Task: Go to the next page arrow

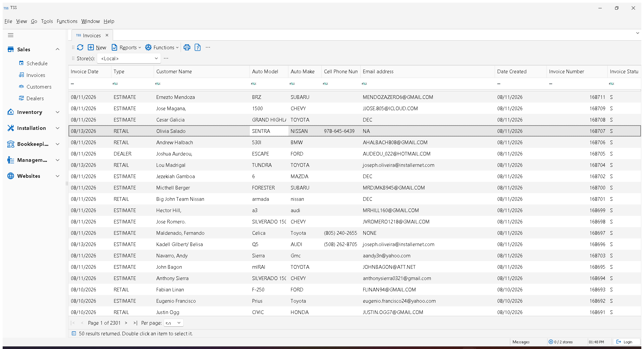Action: tap(126, 323)
